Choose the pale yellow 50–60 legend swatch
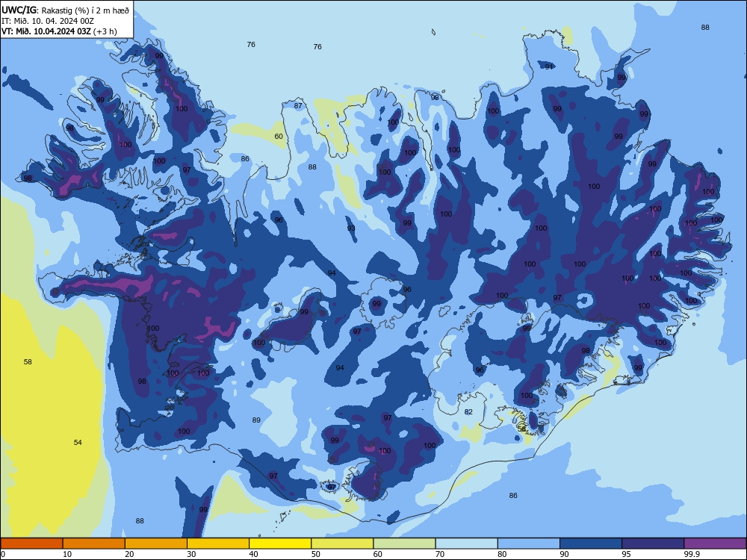The height and width of the screenshot is (560, 747). tap(342, 544)
